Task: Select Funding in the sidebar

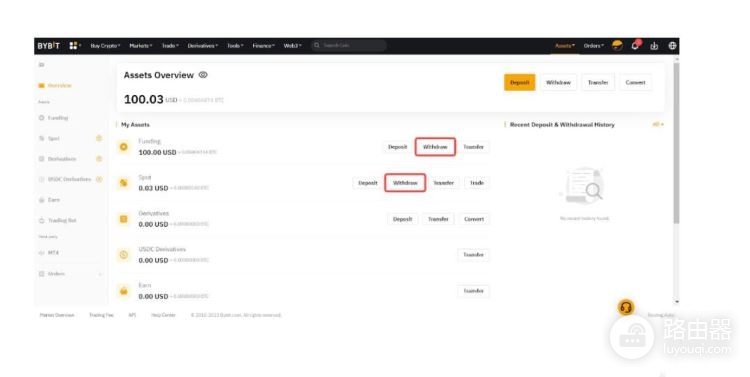Action: (54, 118)
